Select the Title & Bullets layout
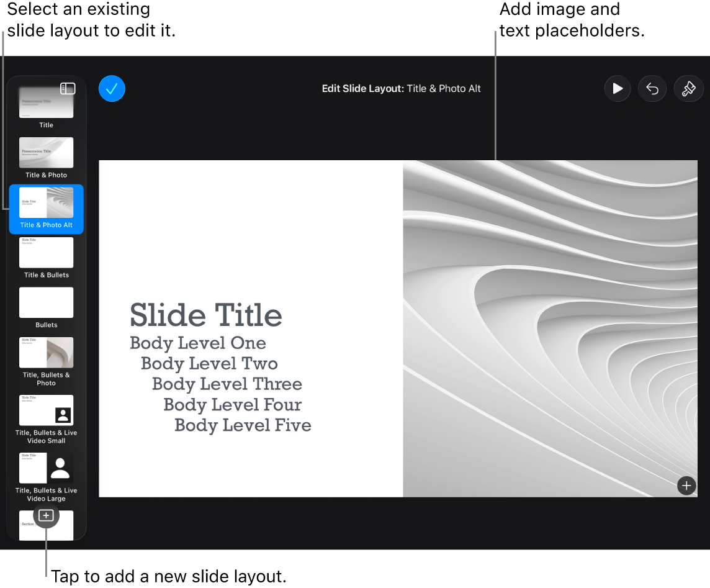 (x=46, y=252)
